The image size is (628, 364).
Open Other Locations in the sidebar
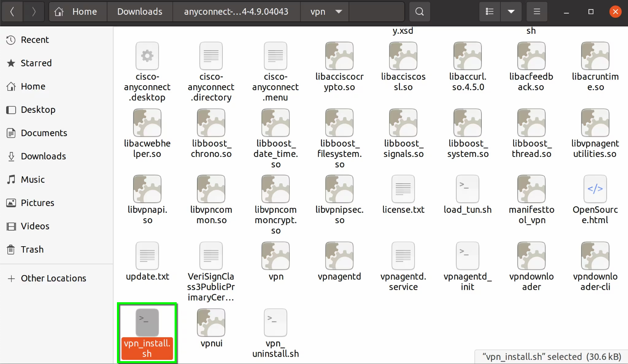pyautogui.click(x=53, y=278)
